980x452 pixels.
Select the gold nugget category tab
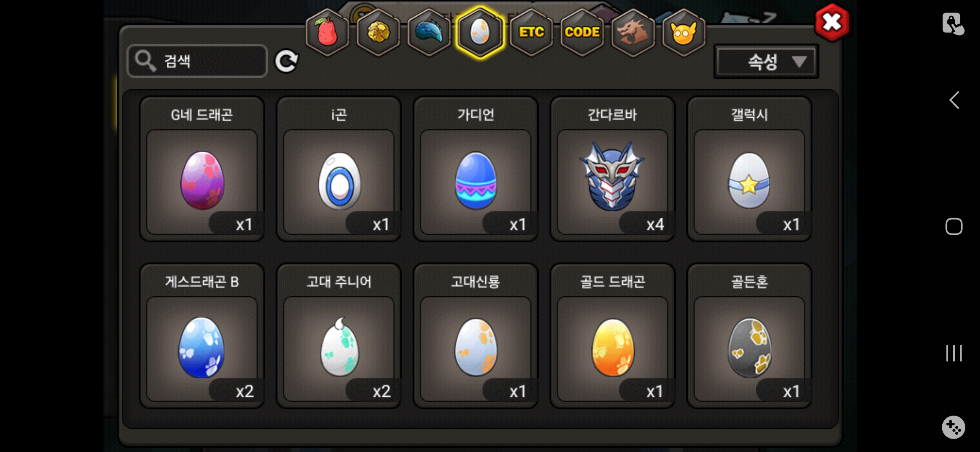(378, 33)
